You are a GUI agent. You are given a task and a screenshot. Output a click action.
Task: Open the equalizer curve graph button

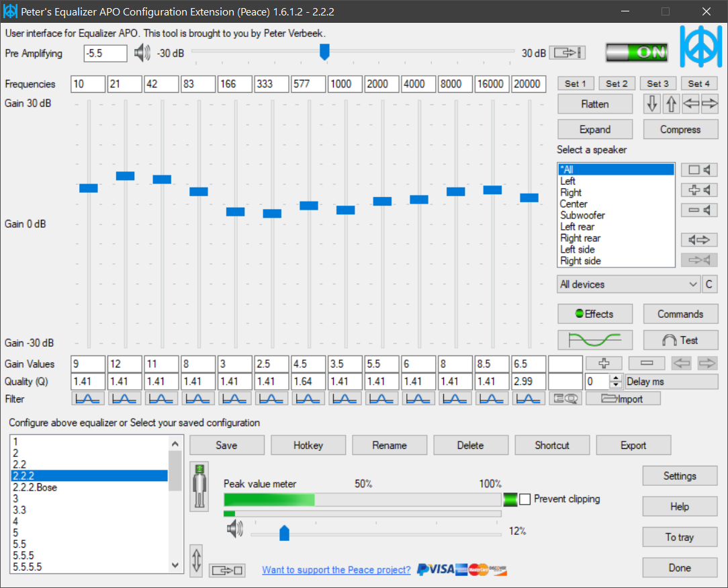pyautogui.click(x=595, y=340)
